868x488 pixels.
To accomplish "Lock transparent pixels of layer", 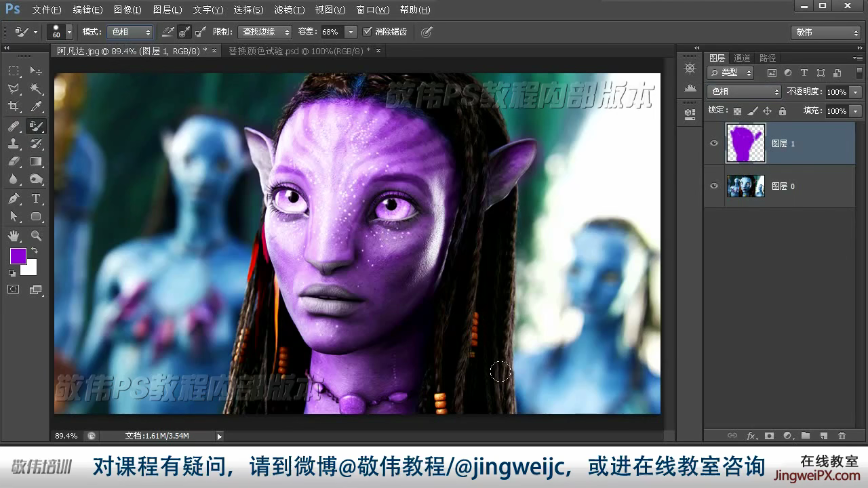I will [x=737, y=111].
